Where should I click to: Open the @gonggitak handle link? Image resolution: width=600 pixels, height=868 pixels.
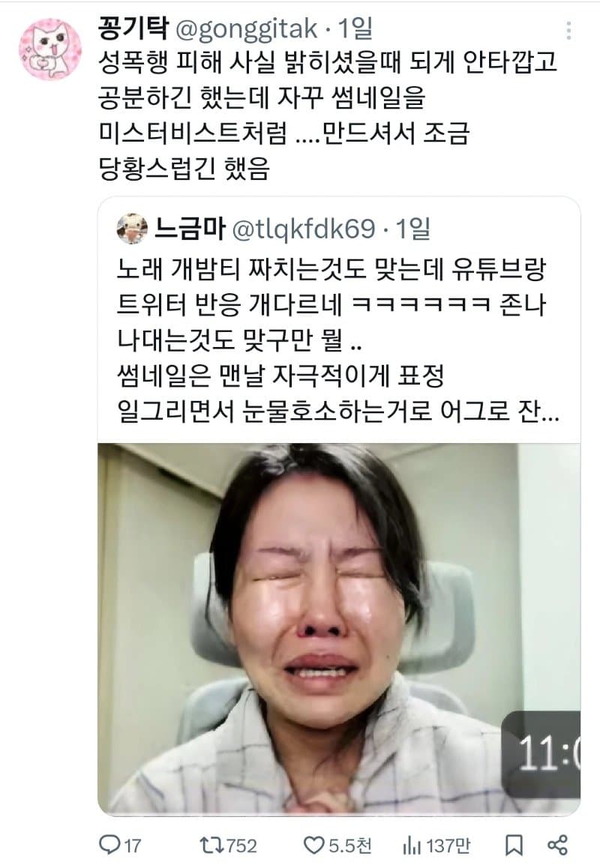click(x=247, y=29)
